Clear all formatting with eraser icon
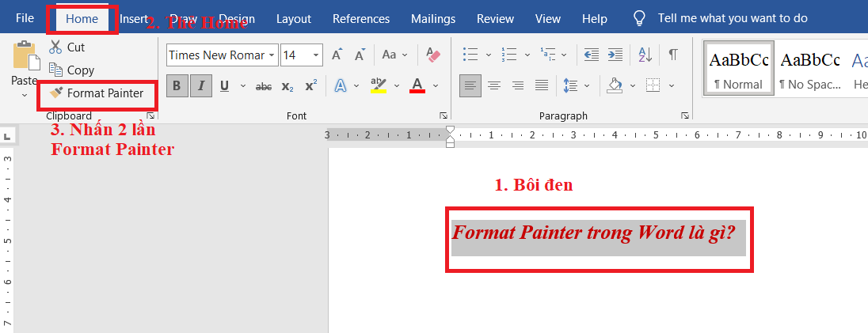The height and width of the screenshot is (333, 868). [x=433, y=55]
